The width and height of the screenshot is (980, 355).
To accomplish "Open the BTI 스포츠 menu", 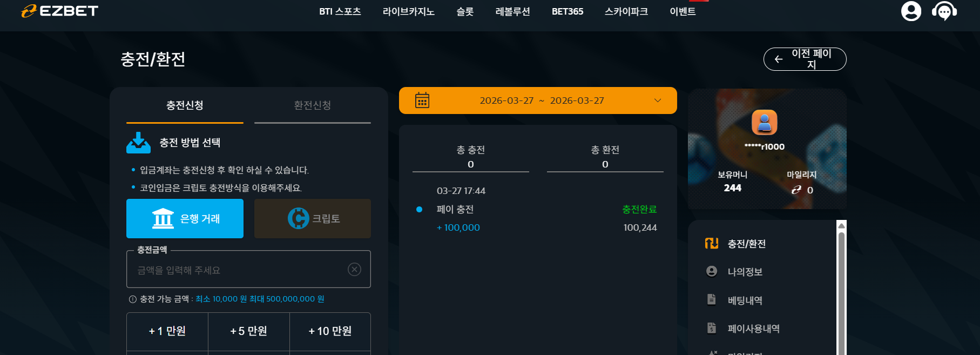I will pyautogui.click(x=340, y=11).
